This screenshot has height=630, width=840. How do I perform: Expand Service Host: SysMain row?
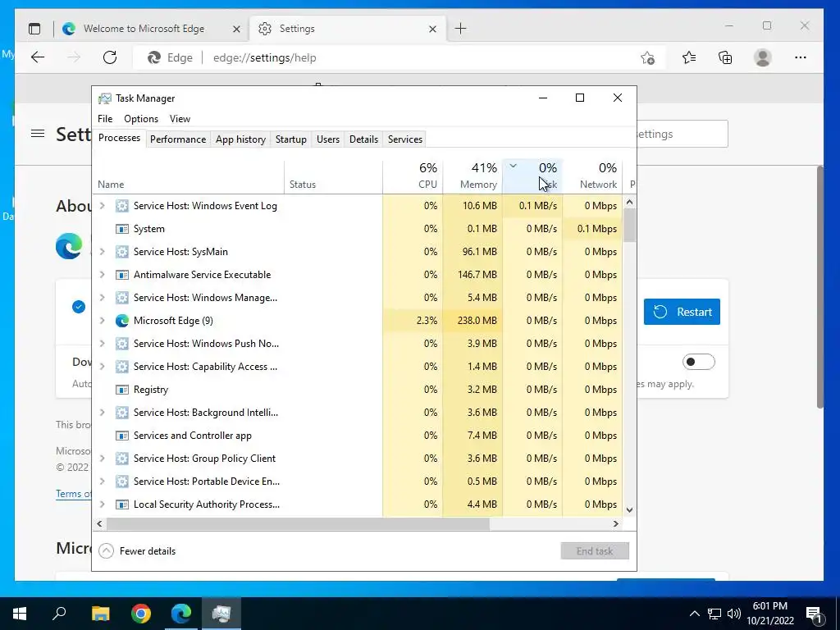tap(103, 252)
